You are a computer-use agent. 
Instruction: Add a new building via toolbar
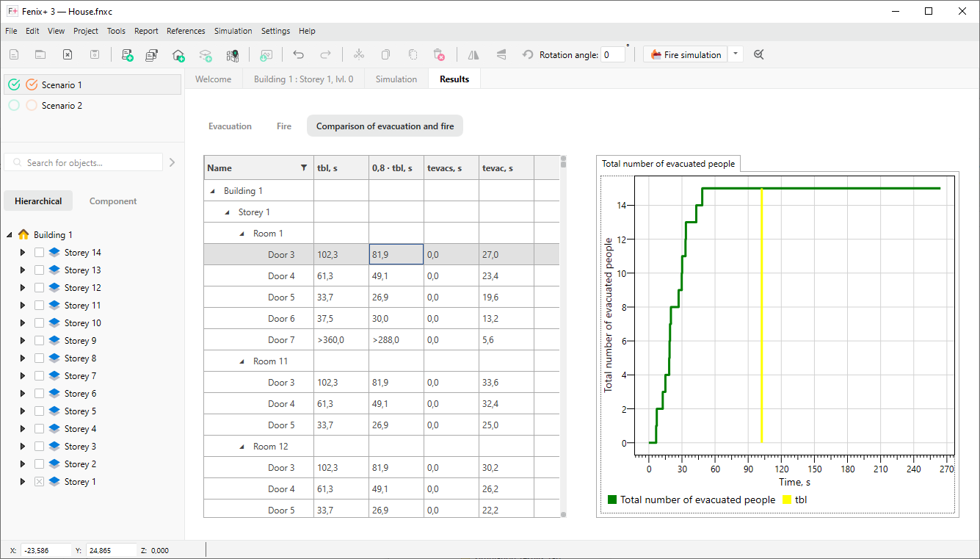(x=178, y=54)
